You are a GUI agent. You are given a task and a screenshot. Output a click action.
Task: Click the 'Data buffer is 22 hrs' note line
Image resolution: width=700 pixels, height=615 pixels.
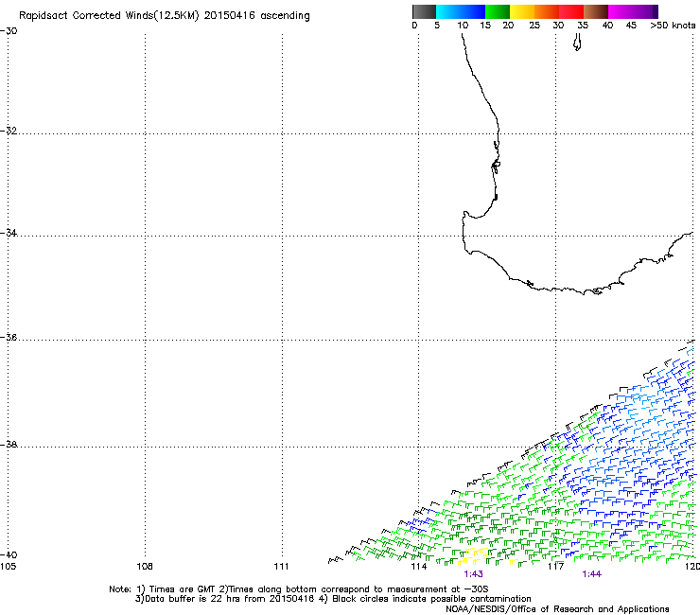(x=333, y=599)
